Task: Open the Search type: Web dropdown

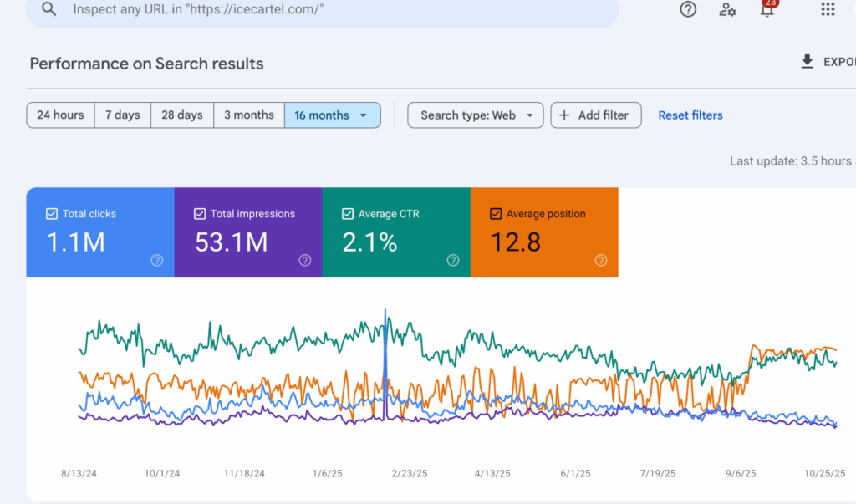Action: click(x=475, y=115)
